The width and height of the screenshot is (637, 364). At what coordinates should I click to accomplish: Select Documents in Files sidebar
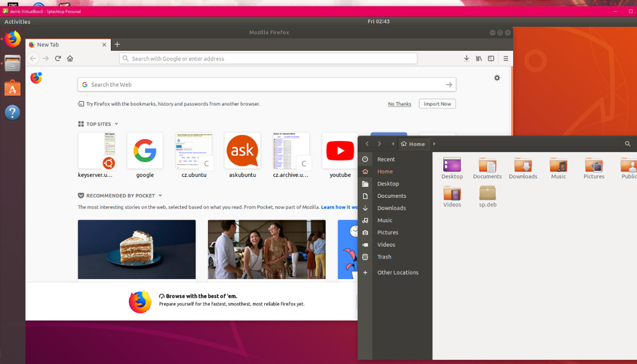(x=395, y=196)
